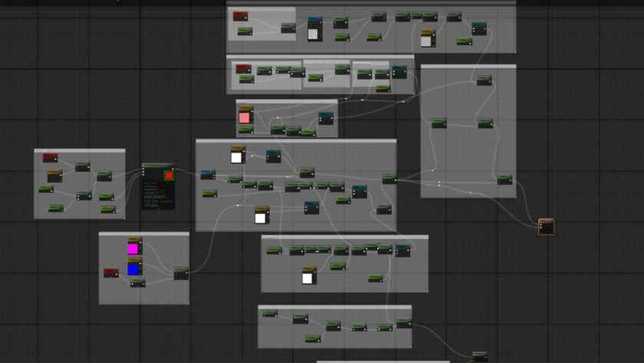This screenshot has height=363, width=644.
Task: Select the noise texture preview node
Action: (x=314, y=31)
